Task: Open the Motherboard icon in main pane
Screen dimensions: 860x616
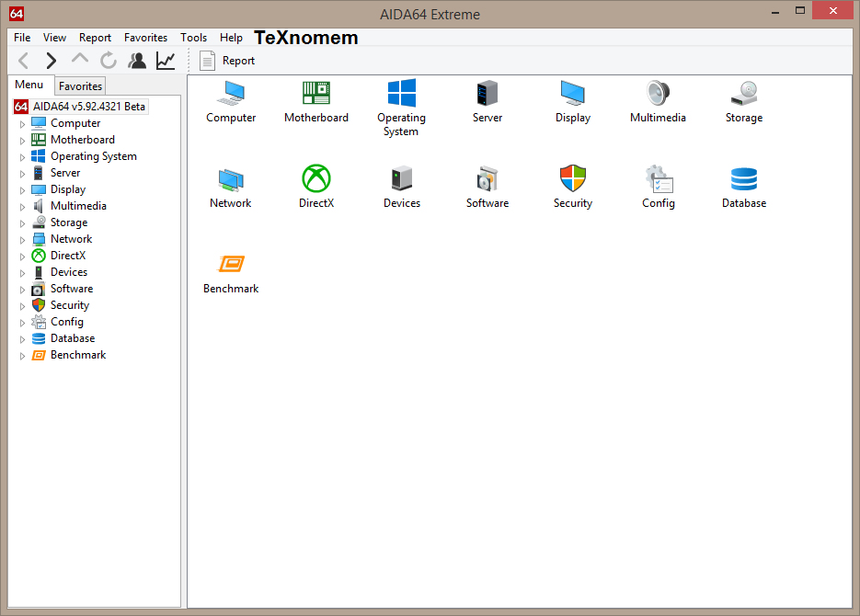Action: (316, 93)
